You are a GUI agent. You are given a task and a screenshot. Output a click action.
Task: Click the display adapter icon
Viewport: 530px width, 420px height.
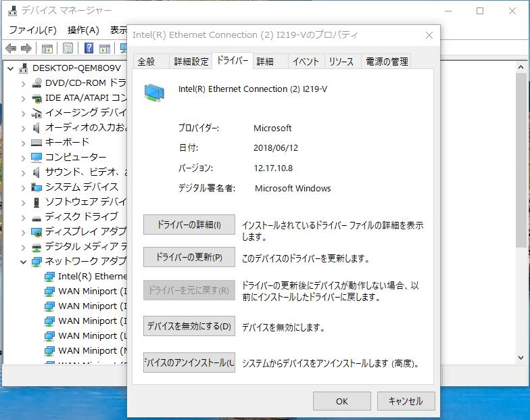37,232
